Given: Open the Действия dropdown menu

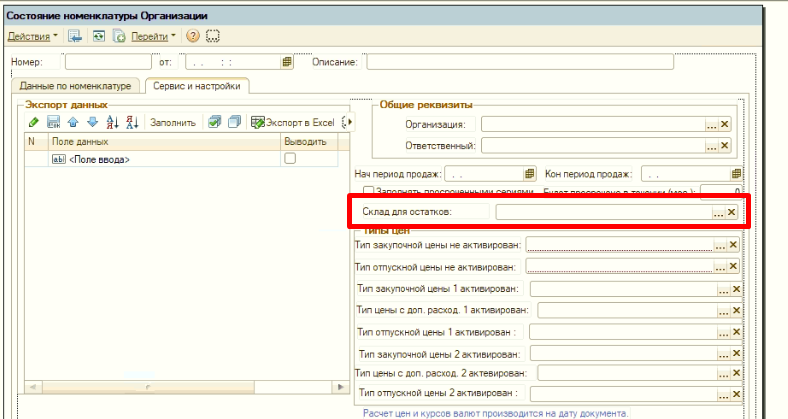Looking at the screenshot, I should click(x=32, y=36).
